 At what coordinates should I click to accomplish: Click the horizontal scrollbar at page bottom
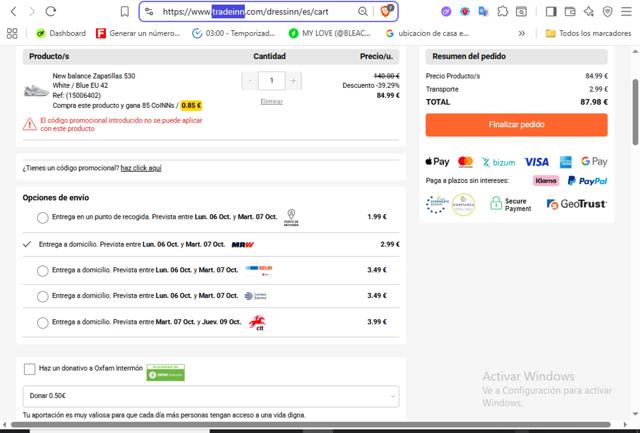click(311, 424)
